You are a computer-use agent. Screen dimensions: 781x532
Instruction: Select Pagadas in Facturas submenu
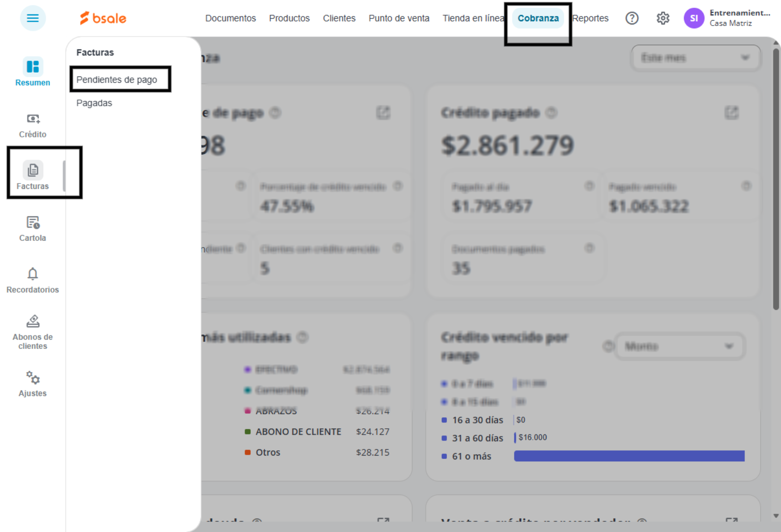94,103
